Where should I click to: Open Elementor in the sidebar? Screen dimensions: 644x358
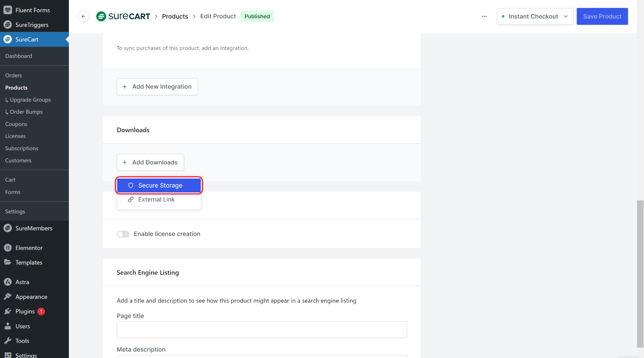[29, 248]
